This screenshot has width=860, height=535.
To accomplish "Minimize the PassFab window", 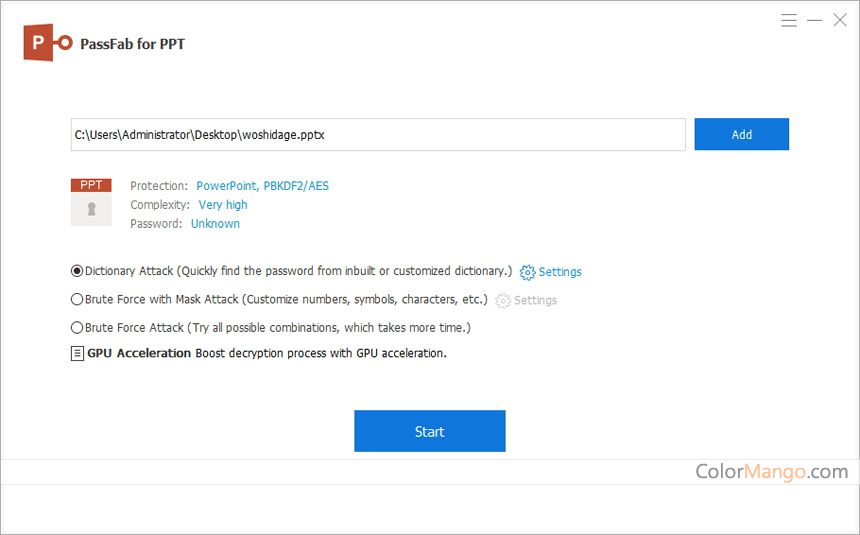I will click(x=815, y=20).
